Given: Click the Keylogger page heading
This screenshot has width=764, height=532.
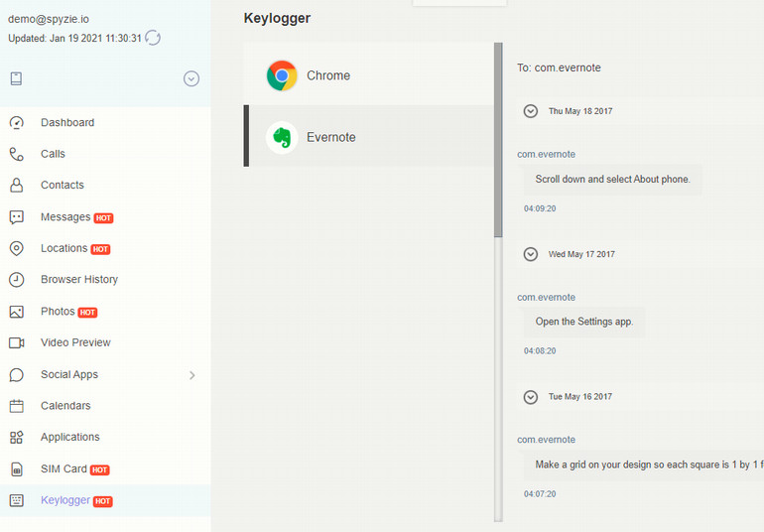Looking at the screenshot, I should [x=277, y=18].
